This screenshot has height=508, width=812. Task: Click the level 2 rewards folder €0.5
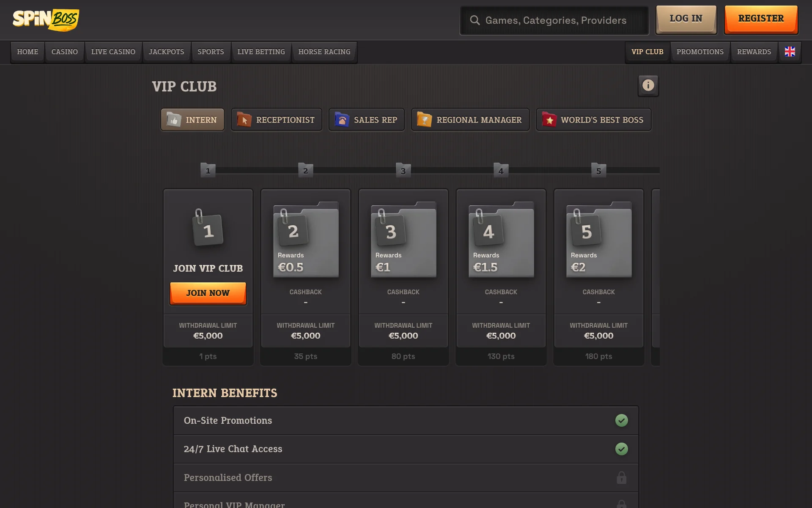click(x=306, y=240)
